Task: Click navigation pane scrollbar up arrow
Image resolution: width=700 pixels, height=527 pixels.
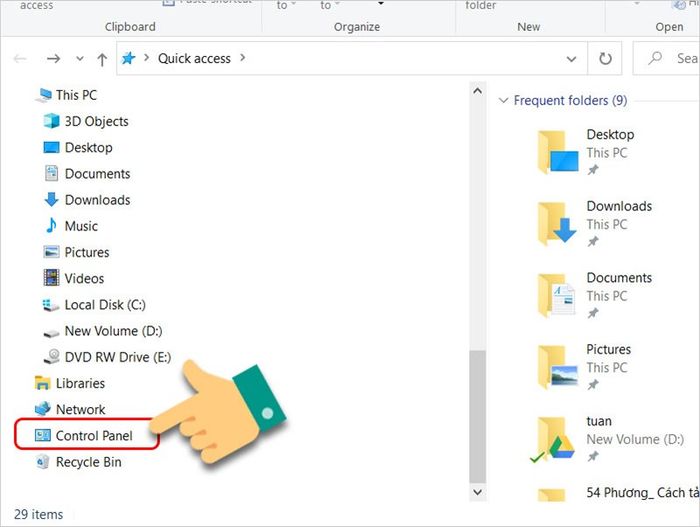Action: click(x=477, y=91)
